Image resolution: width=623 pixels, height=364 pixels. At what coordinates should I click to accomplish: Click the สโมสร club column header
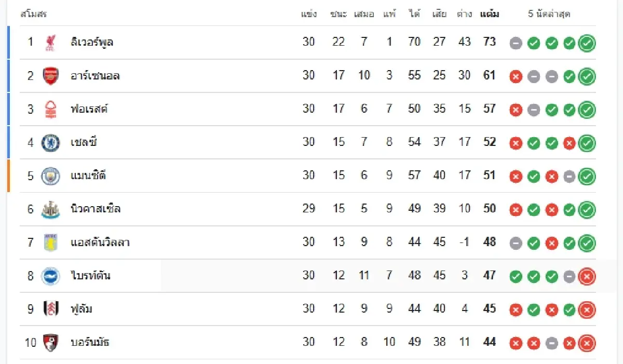[33, 14]
